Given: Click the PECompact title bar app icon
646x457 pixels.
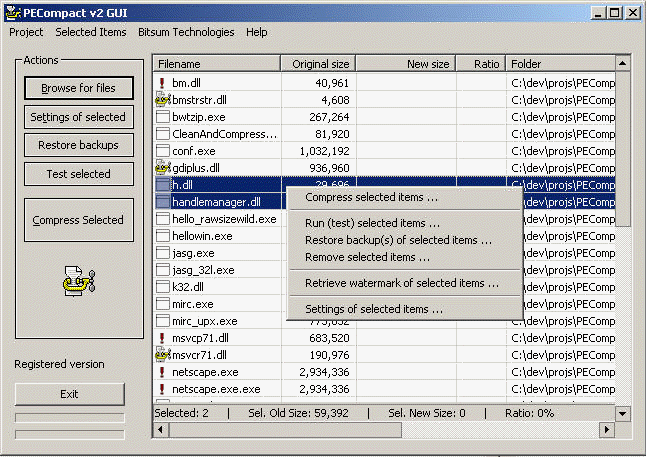Looking at the screenshot, I should pos(13,13).
